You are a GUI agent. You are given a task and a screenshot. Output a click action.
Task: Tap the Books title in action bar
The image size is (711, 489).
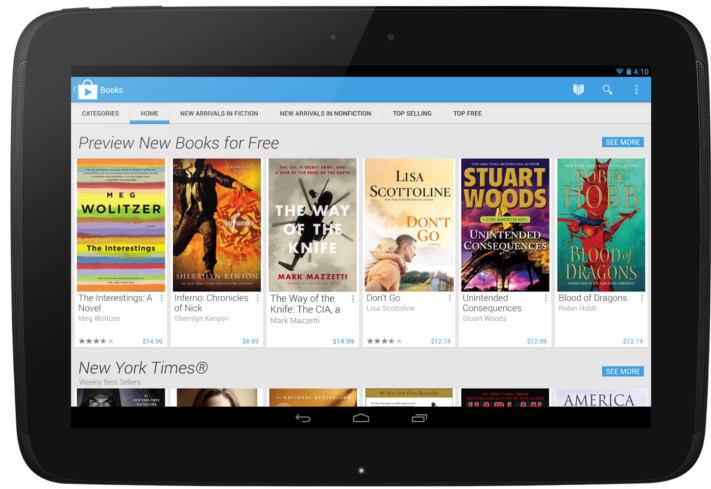coord(112,90)
